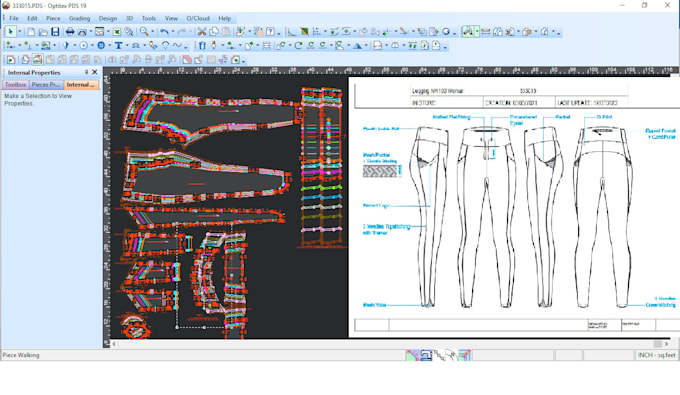Activate the magnifying glass zoom tool
The height and width of the screenshot is (395, 680).
coord(144,32)
